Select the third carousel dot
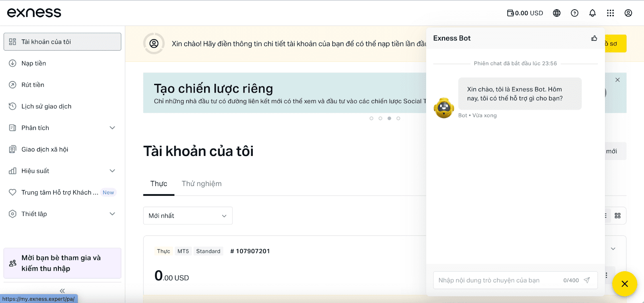Screen dimensions: 644x303 pos(389,118)
